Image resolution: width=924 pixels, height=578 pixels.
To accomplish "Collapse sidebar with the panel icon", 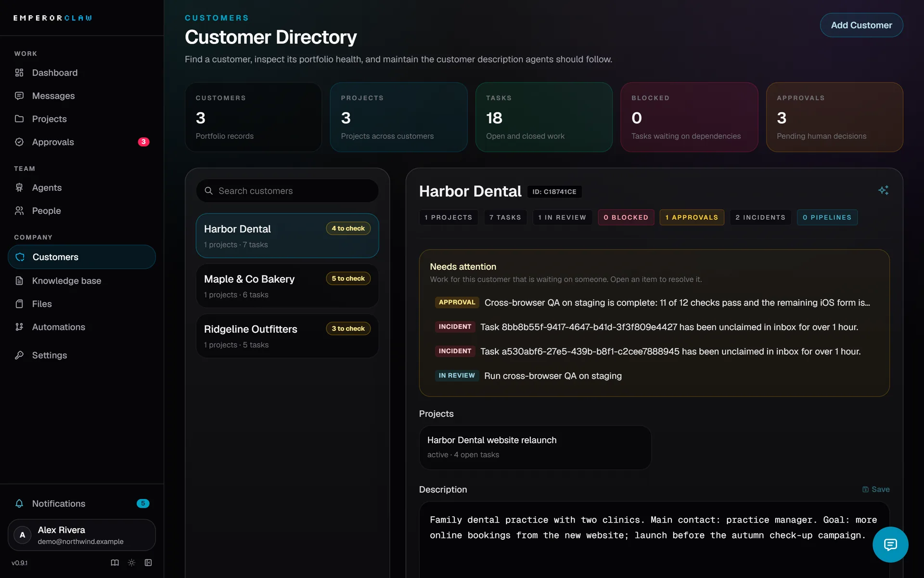I will pyautogui.click(x=148, y=563).
